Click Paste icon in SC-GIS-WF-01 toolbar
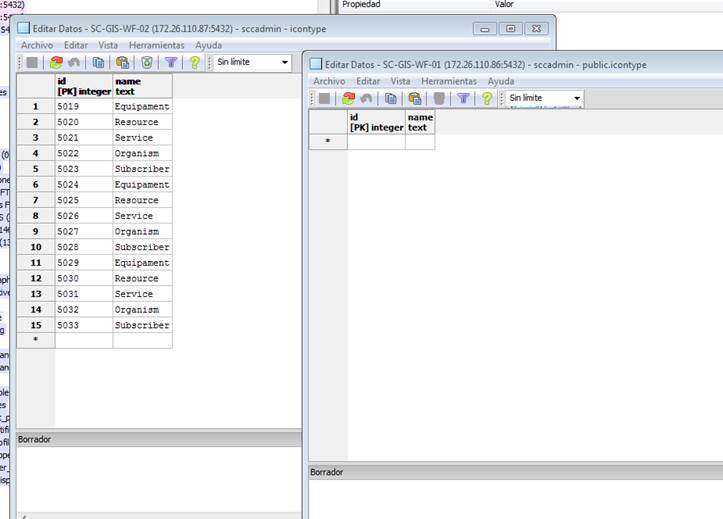 (x=414, y=98)
